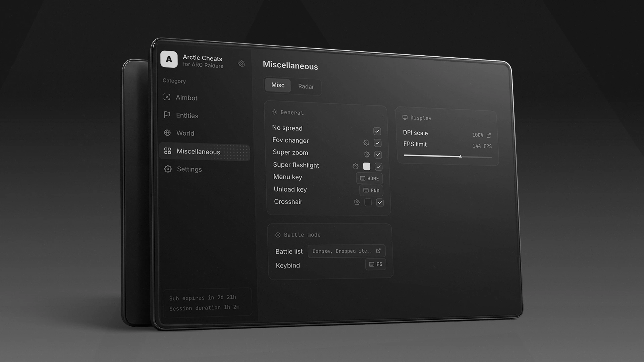
Task: Select the World globe icon
Action: [x=167, y=133]
